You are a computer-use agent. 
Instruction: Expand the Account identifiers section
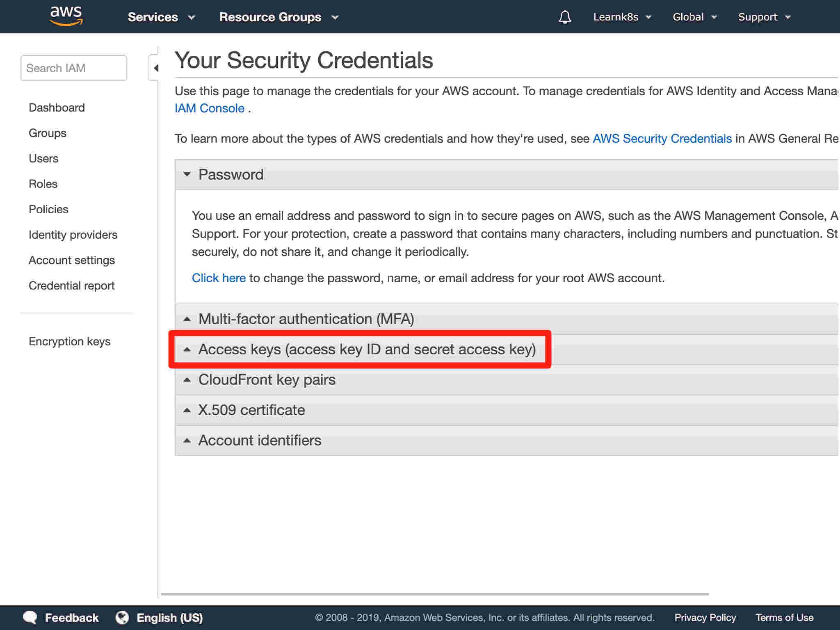point(507,440)
